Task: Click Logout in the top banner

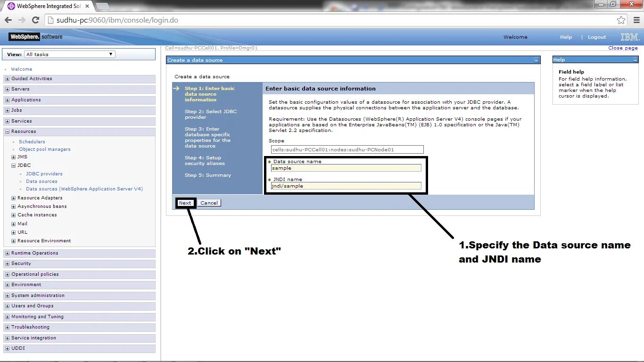Action: pos(597,37)
